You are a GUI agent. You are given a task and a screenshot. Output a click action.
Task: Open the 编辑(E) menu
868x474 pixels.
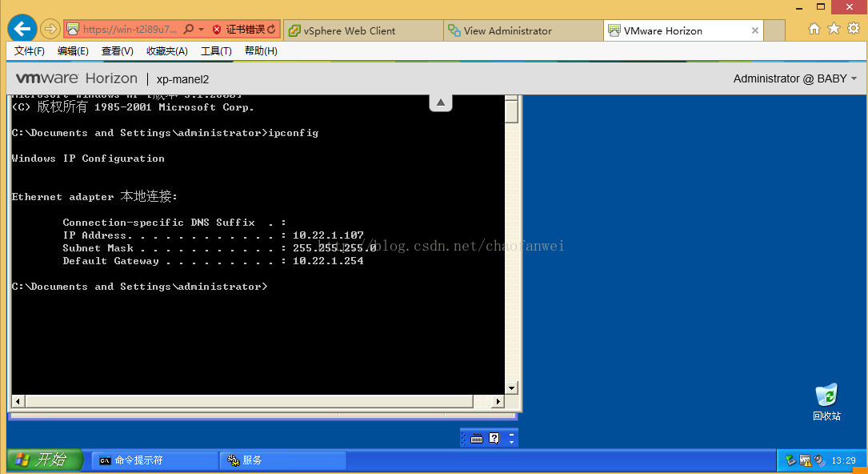click(x=73, y=51)
